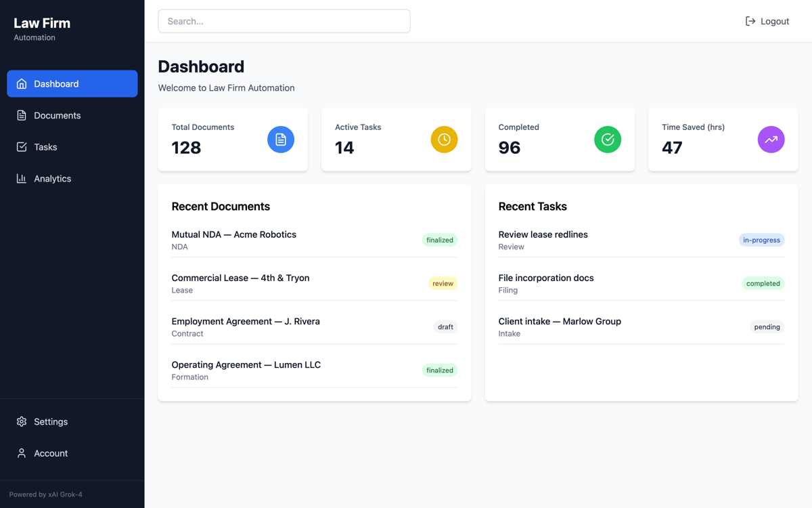Click the Tasks checkbox icon in sidebar

(22, 147)
